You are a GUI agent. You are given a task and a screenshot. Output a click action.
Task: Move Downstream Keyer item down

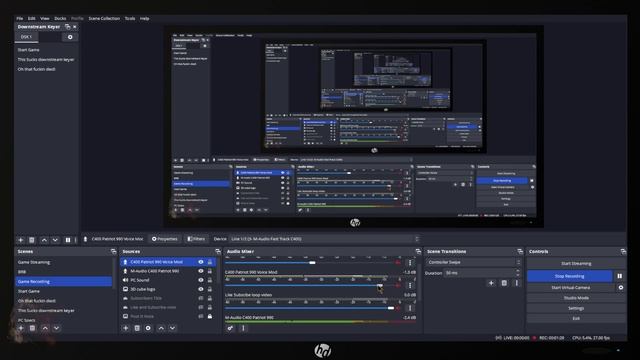(55, 240)
